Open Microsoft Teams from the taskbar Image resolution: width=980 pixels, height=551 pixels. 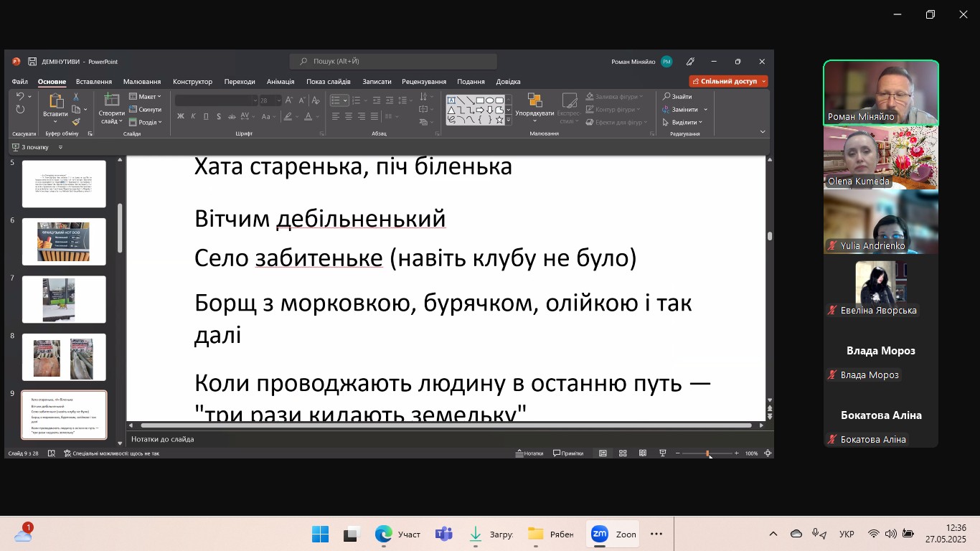[x=444, y=534]
